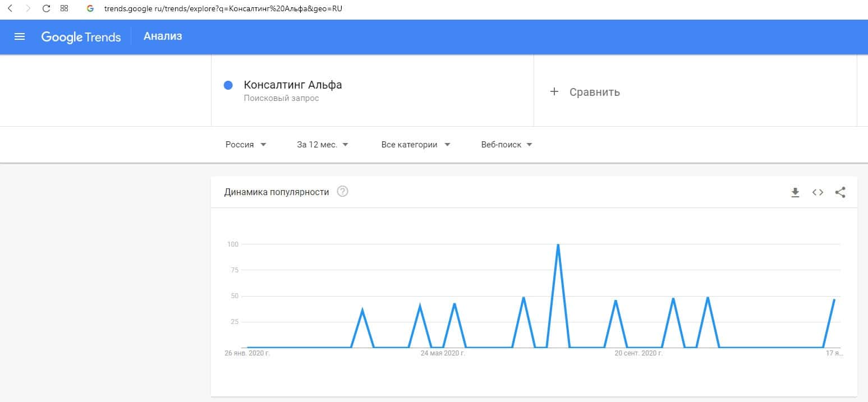Click the Поисковый запрос label
This screenshot has height=402, width=868.
coord(281,98)
